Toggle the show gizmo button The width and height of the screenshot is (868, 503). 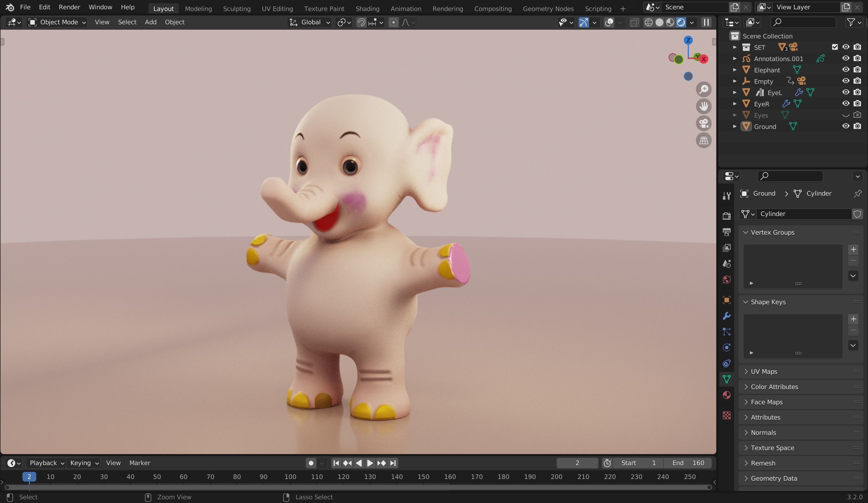point(583,22)
